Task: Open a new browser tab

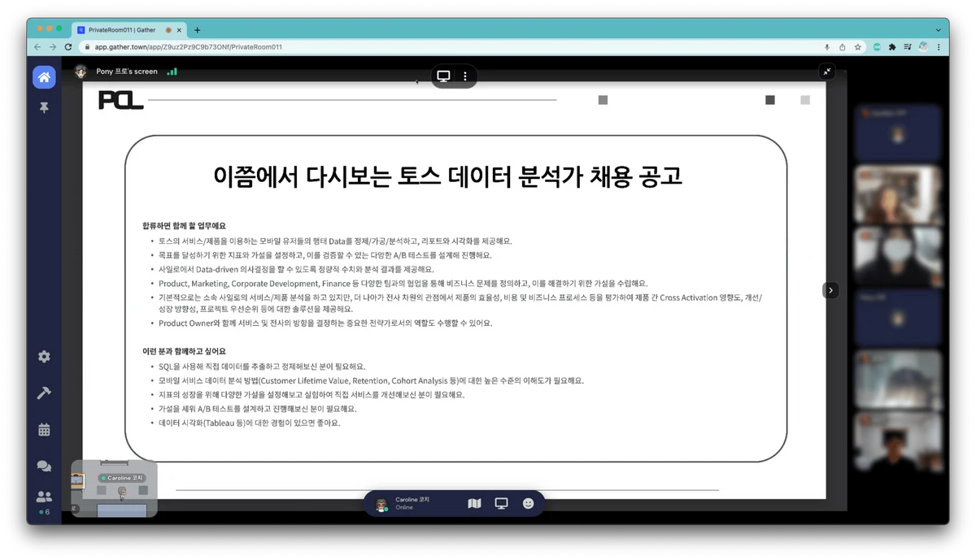Action: click(x=197, y=30)
